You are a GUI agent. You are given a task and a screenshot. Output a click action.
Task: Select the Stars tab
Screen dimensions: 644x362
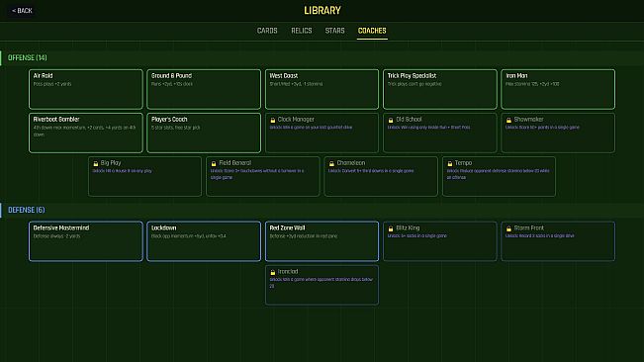tap(334, 31)
